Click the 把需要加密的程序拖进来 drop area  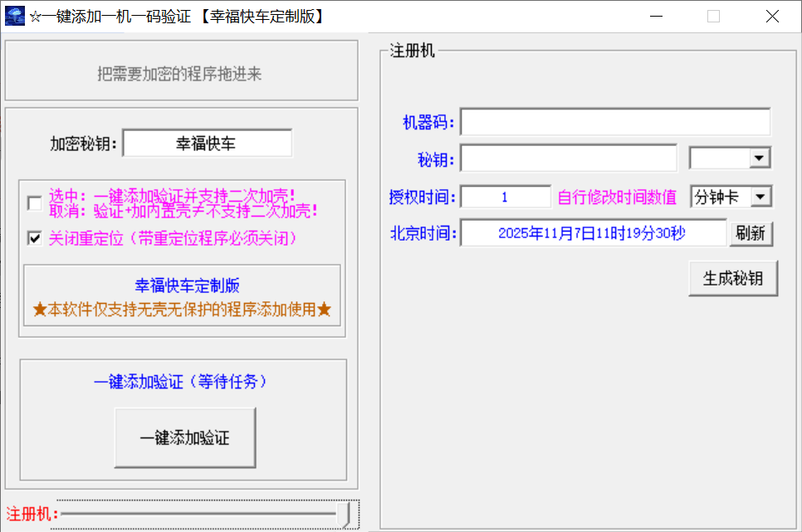point(181,71)
